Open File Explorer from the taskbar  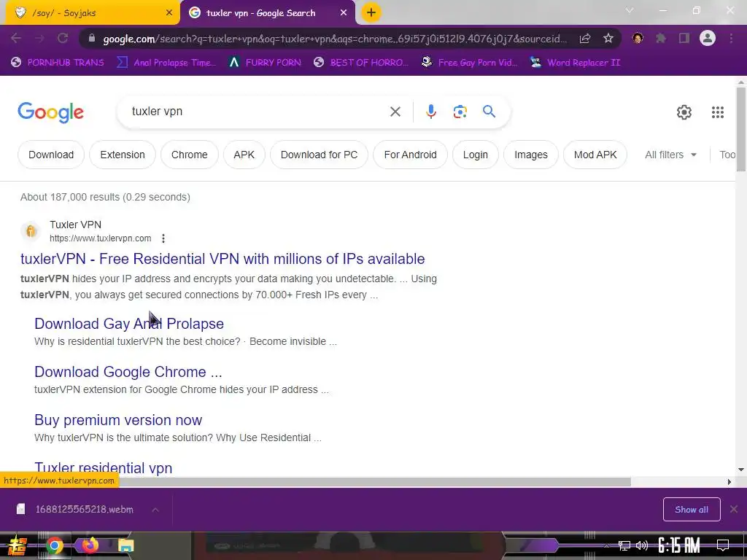[125, 545]
